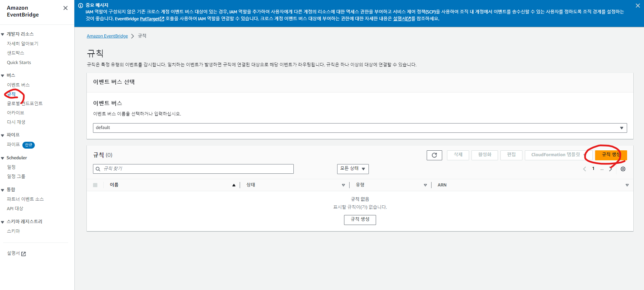Click the 편집 button
The height and width of the screenshot is (290, 644).
[511, 155]
